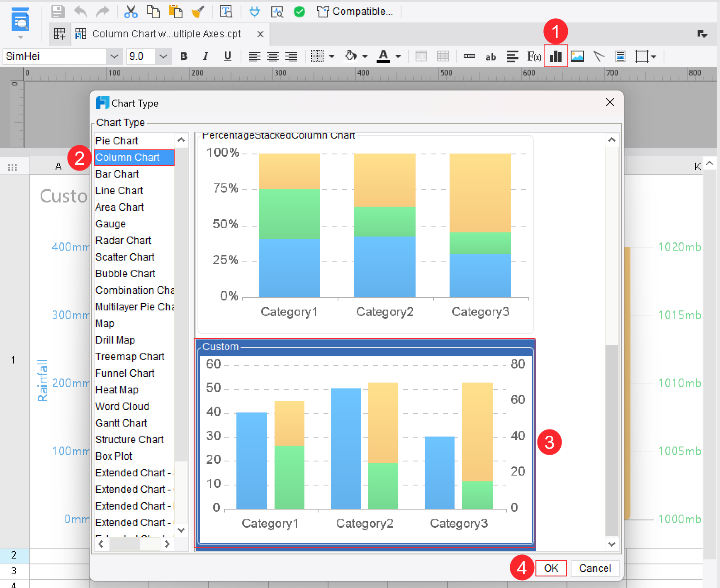Select the PercentageStackedColumn Chart thumbnail
Image resolution: width=720 pixels, height=588 pixels.
pyautogui.click(x=365, y=233)
